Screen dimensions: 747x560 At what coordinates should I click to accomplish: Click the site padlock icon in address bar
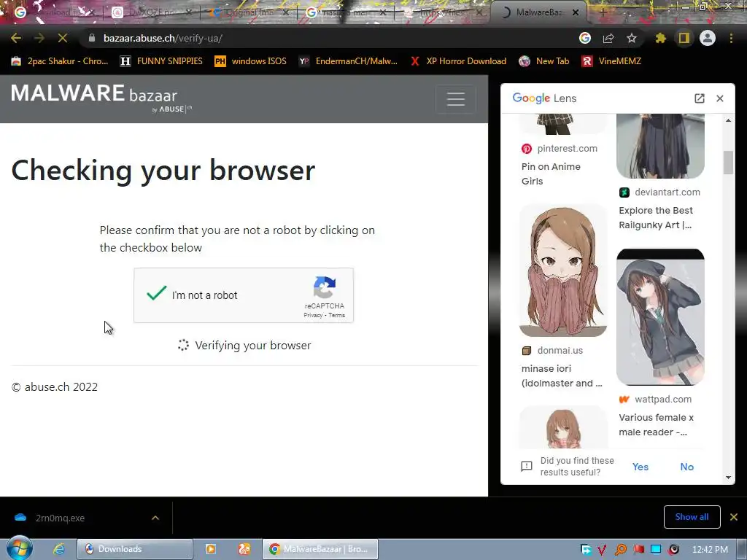92,38
